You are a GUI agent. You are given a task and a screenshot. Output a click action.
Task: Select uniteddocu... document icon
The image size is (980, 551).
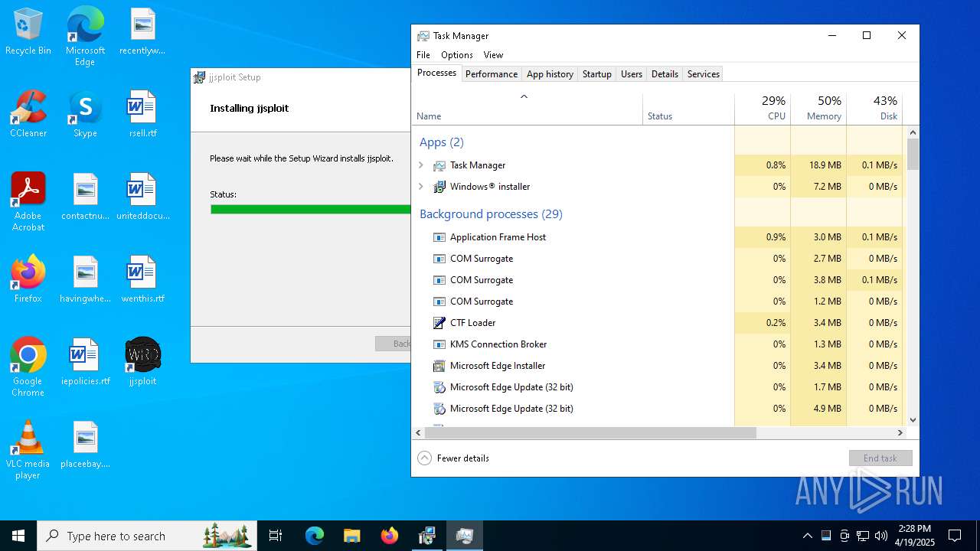[142, 196]
